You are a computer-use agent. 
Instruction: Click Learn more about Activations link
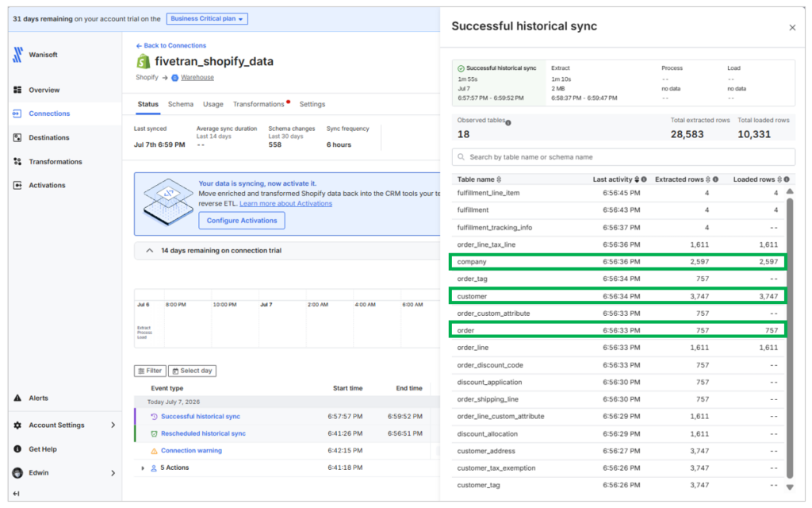[x=285, y=204]
